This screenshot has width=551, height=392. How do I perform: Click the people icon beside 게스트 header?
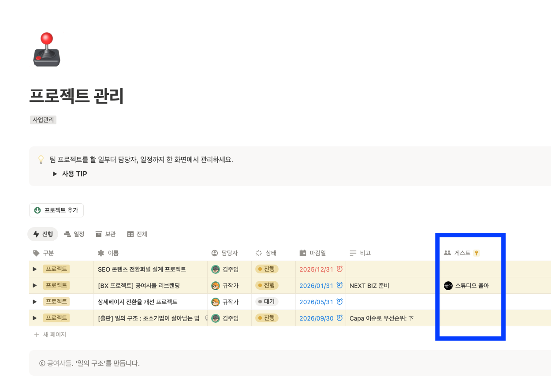(448, 253)
